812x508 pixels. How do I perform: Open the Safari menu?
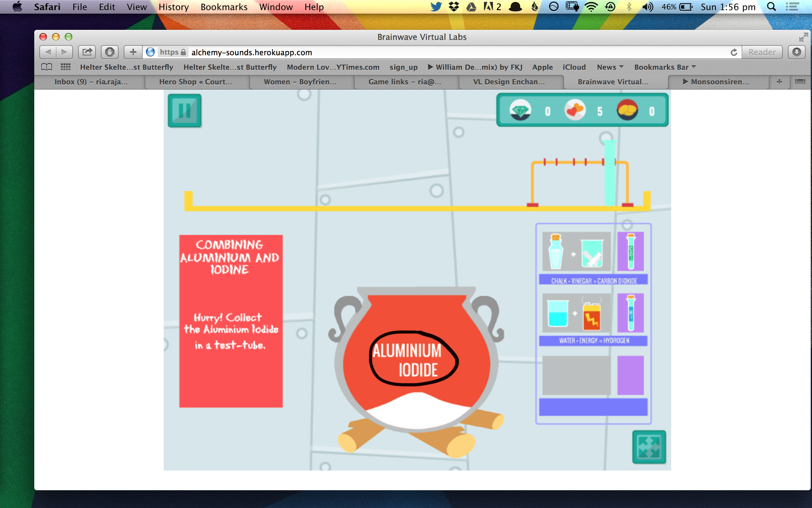pyautogui.click(x=47, y=7)
